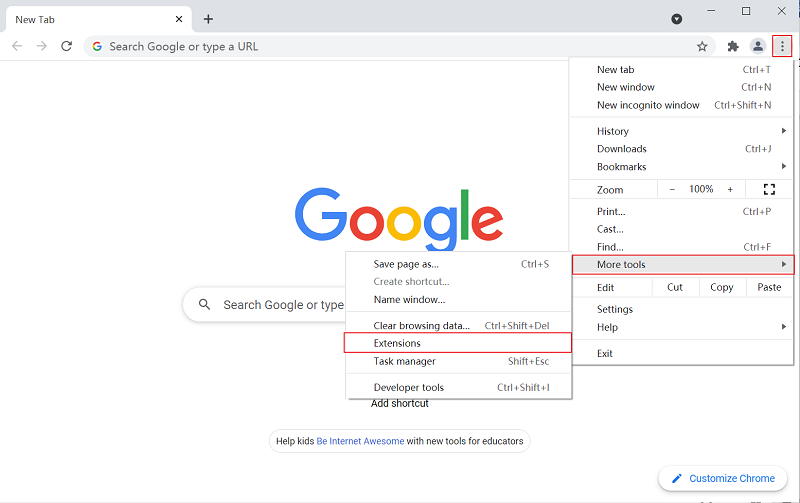Image resolution: width=800 pixels, height=503 pixels.
Task: Open Task manager from submenu
Action: coord(458,361)
